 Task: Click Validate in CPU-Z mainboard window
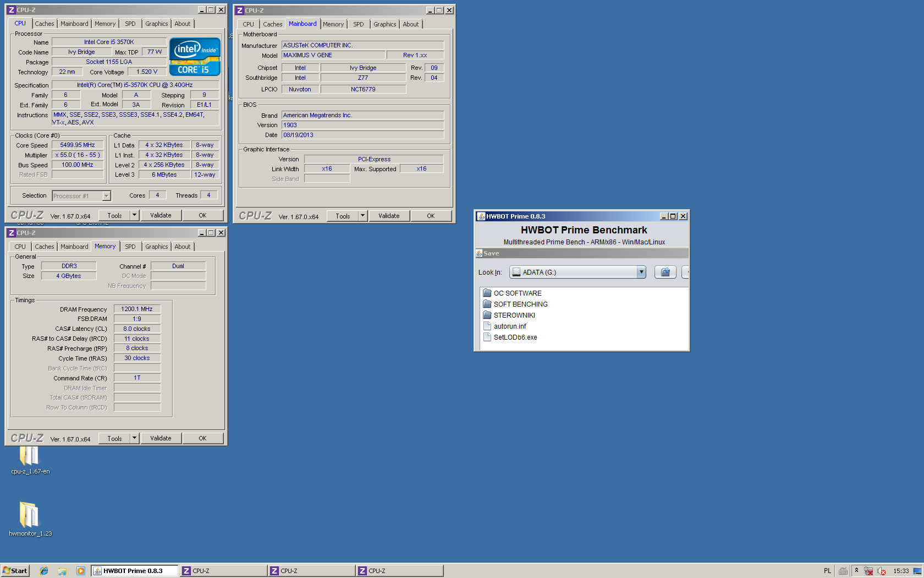pyautogui.click(x=389, y=216)
